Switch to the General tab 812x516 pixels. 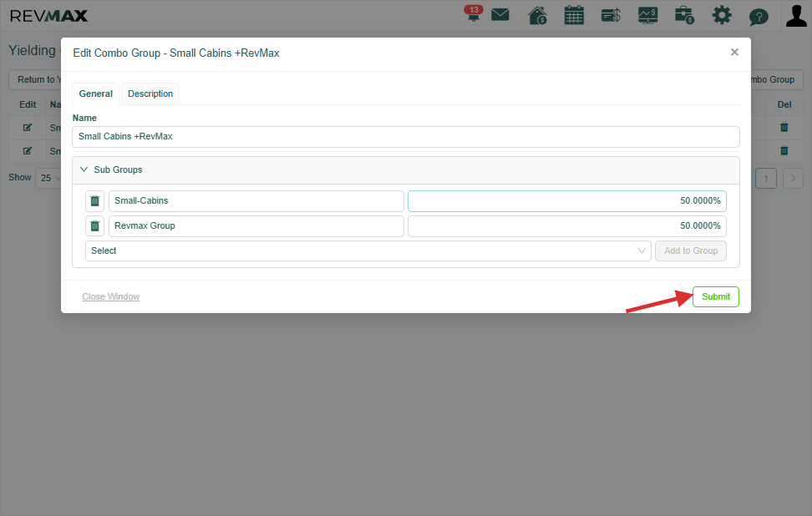pyautogui.click(x=96, y=94)
